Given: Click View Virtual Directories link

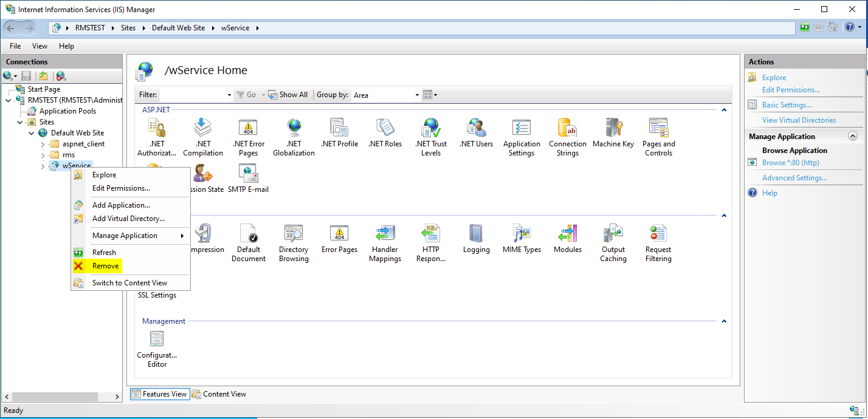Looking at the screenshot, I should [x=799, y=120].
